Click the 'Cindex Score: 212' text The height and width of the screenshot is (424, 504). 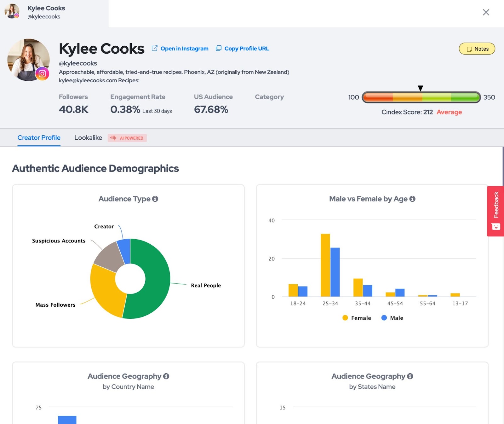(x=407, y=112)
